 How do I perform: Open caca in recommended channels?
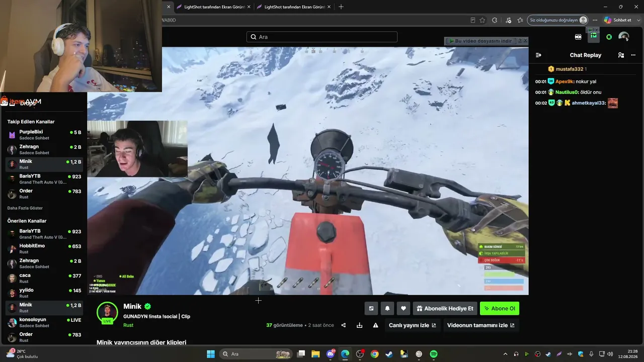click(x=44, y=278)
